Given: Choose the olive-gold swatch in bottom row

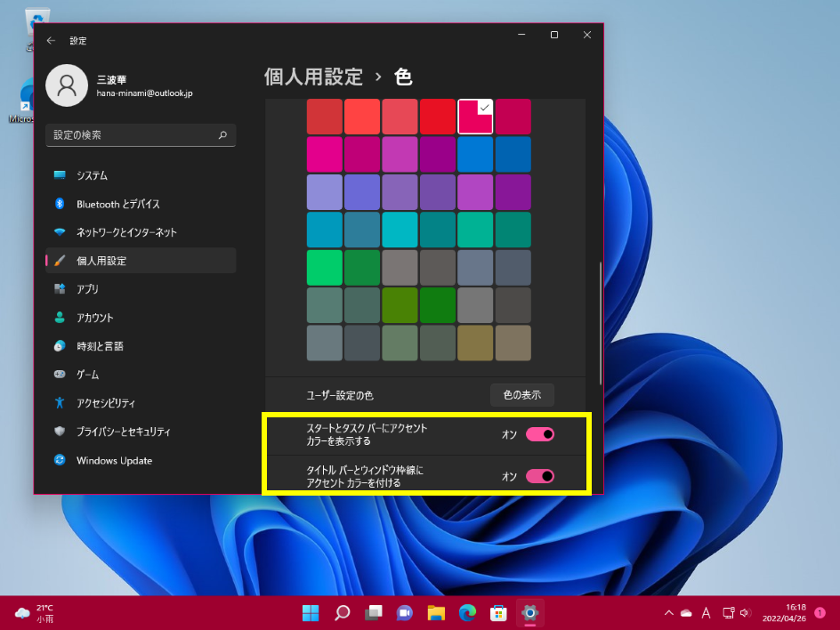Looking at the screenshot, I should [x=475, y=343].
